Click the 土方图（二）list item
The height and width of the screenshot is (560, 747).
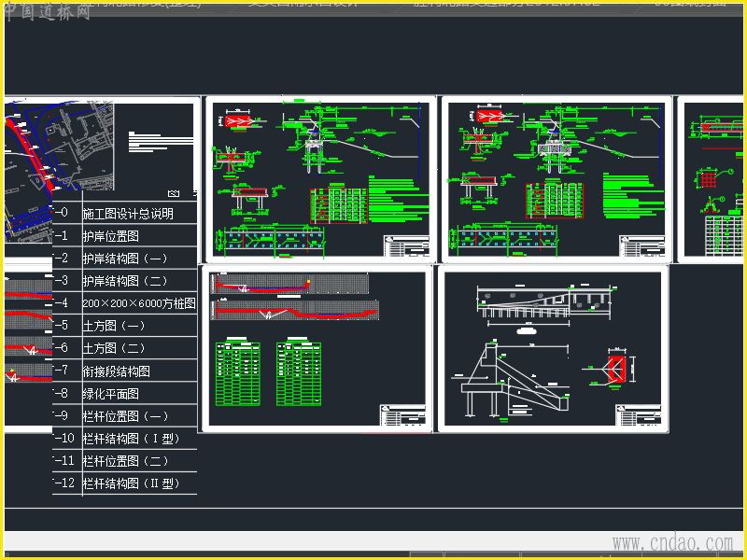pos(114,348)
